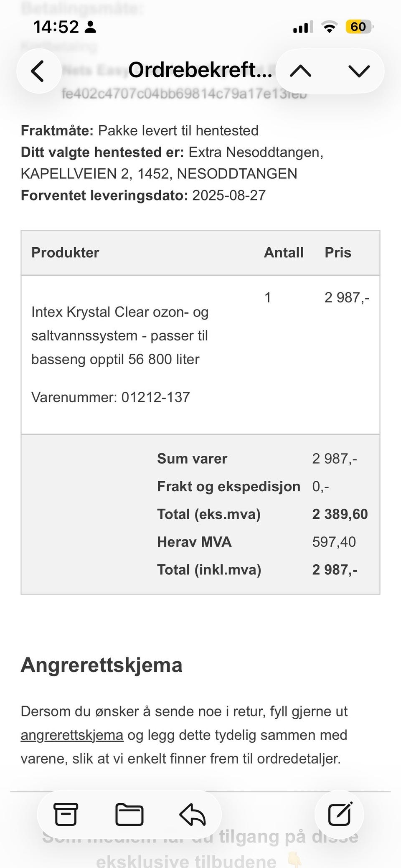Archive this email with the box icon

click(x=66, y=814)
